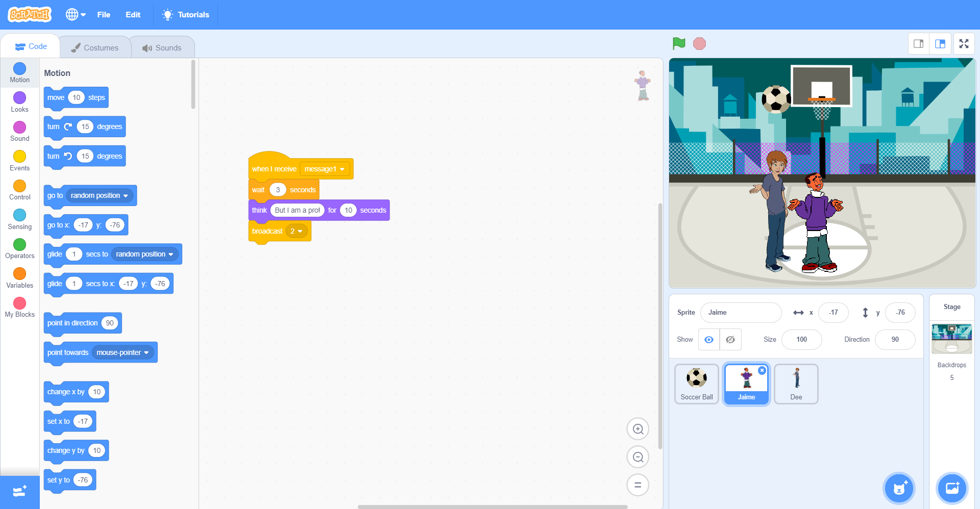This screenshot has height=509, width=980.
Task: Select the Events block category
Action: pos(20,161)
